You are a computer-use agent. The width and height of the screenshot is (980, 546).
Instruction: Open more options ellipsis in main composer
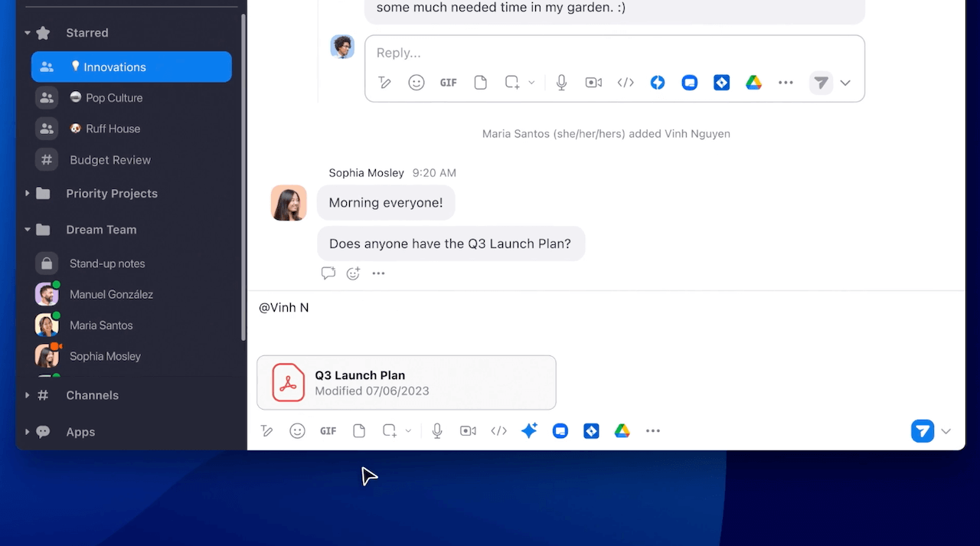pyautogui.click(x=653, y=431)
